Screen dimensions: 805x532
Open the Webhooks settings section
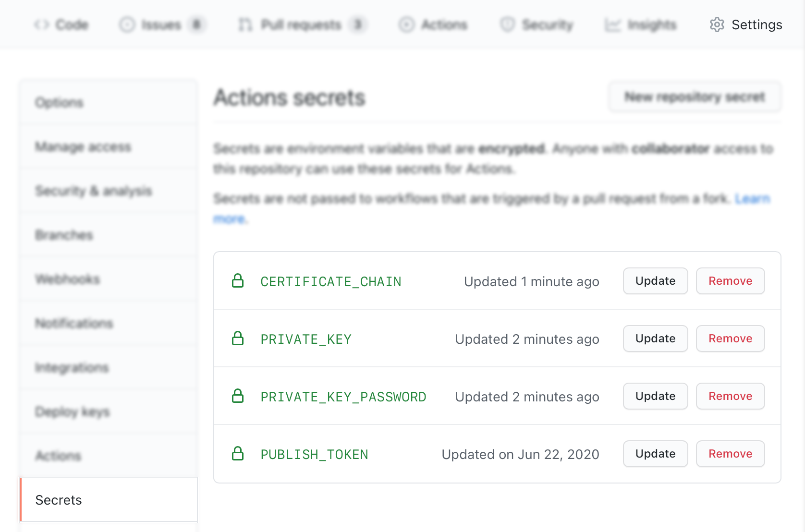point(67,279)
